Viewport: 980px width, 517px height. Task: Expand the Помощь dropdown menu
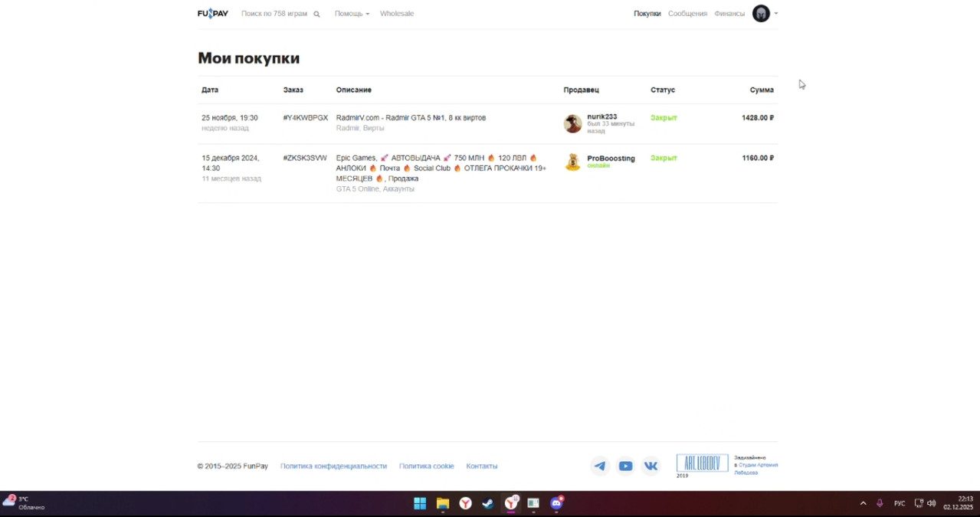tap(352, 14)
